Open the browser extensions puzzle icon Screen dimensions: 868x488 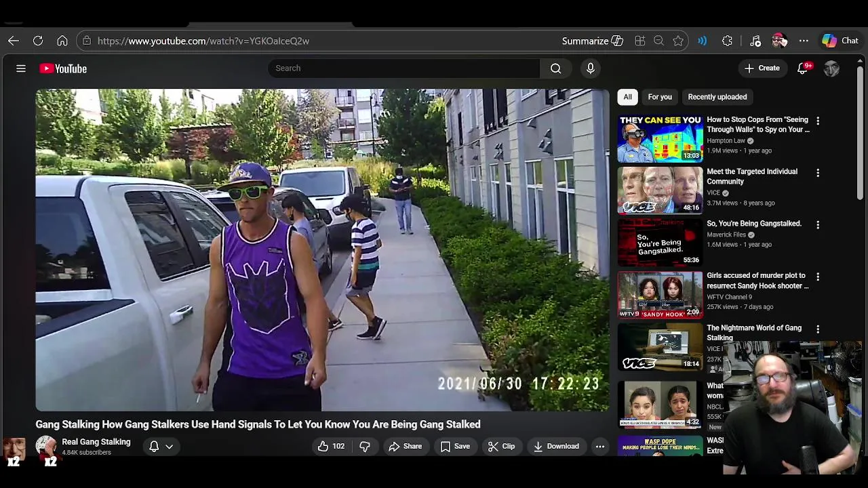tap(727, 41)
